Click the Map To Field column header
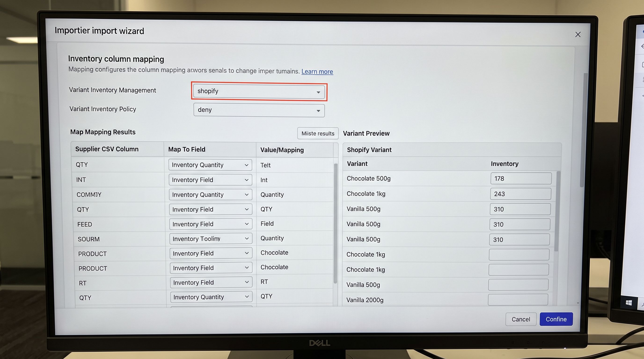This screenshot has height=359, width=644. pyautogui.click(x=187, y=149)
